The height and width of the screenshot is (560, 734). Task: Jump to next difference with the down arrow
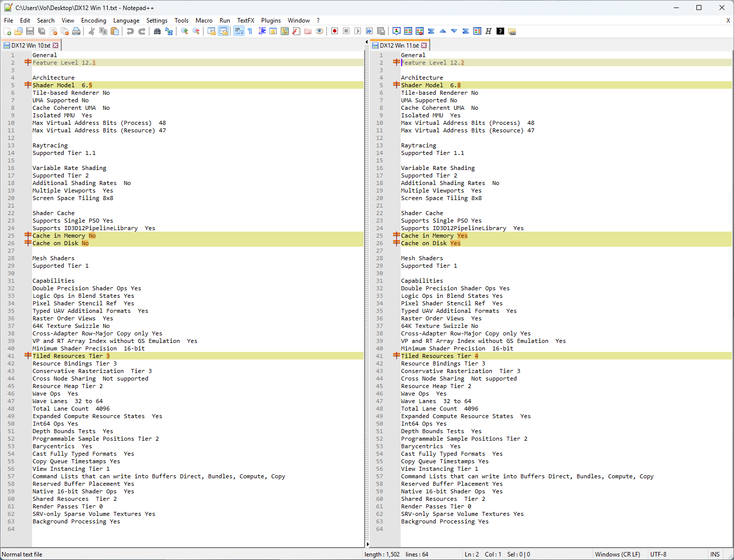pyautogui.click(x=454, y=31)
